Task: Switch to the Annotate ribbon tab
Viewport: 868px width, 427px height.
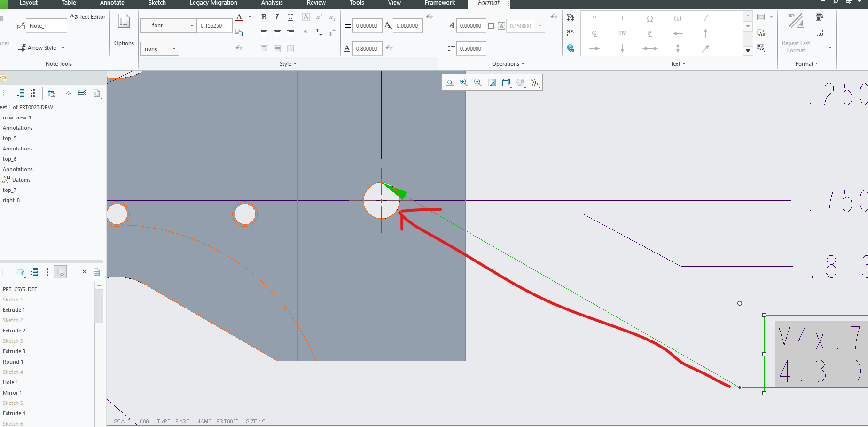Action: click(x=112, y=3)
